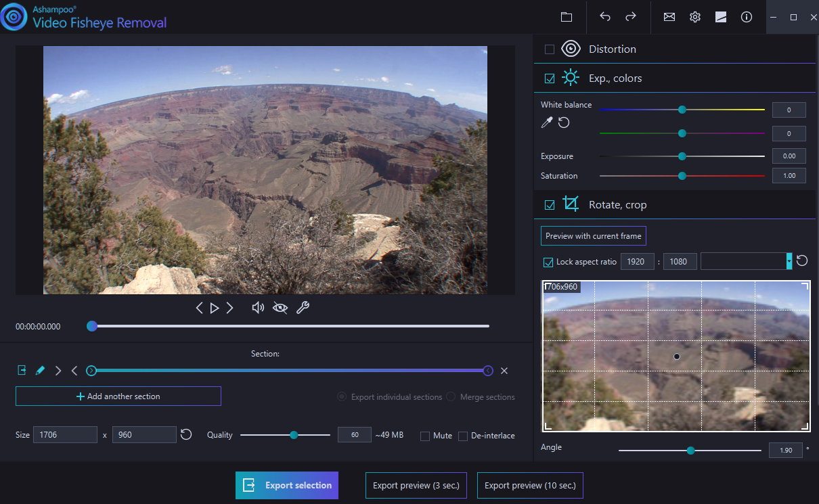Open the wrench tools icon below the preview
The height and width of the screenshot is (504, 819).
click(x=303, y=308)
